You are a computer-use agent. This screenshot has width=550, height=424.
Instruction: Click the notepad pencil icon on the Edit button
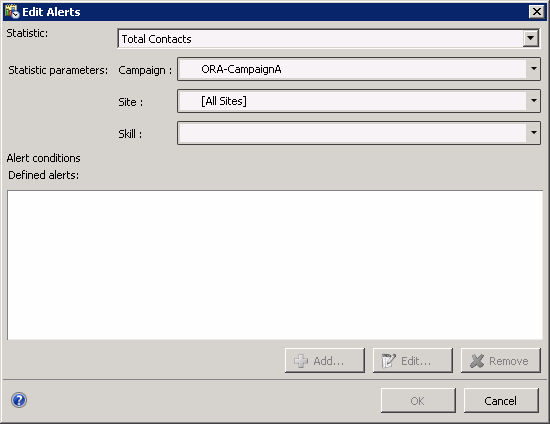388,361
